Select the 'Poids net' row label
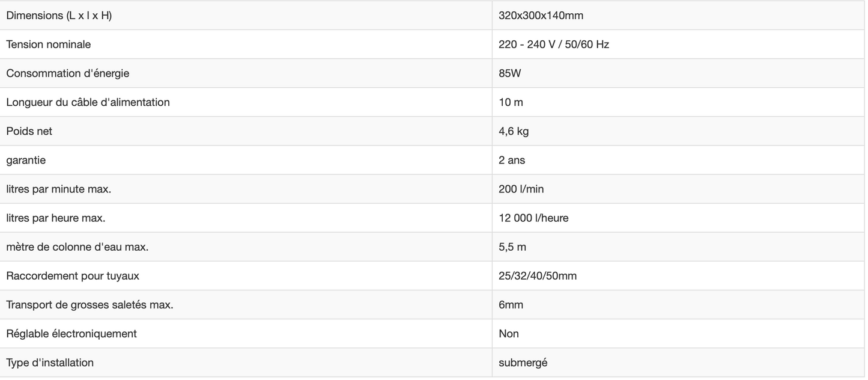This screenshot has width=868, height=380. click(x=29, y=131)
